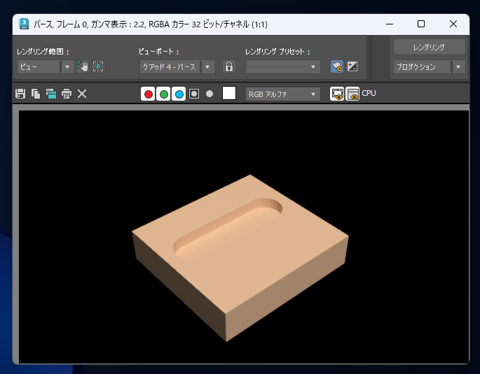Toggle monochrome display gray circle
Screen dimensions: 480x374
[209, 94]
